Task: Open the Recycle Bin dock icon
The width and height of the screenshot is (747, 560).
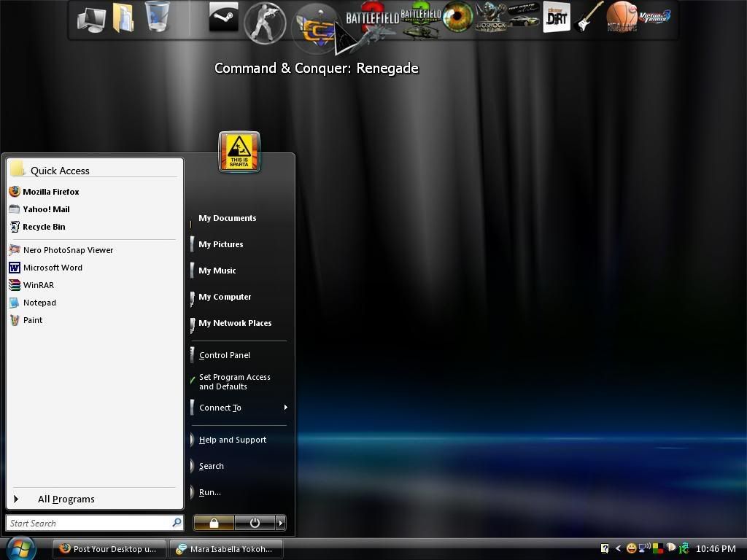Action: click(157, 17)
